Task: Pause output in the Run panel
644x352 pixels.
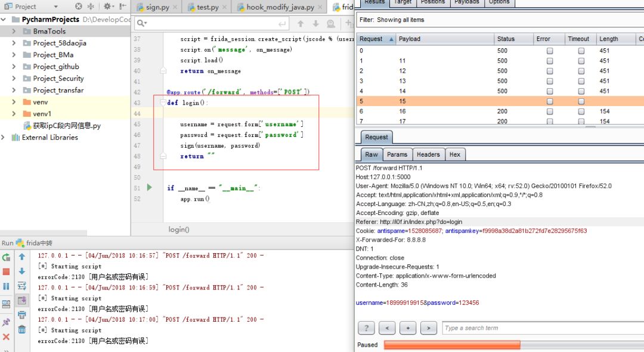Action: click(6, 286)
